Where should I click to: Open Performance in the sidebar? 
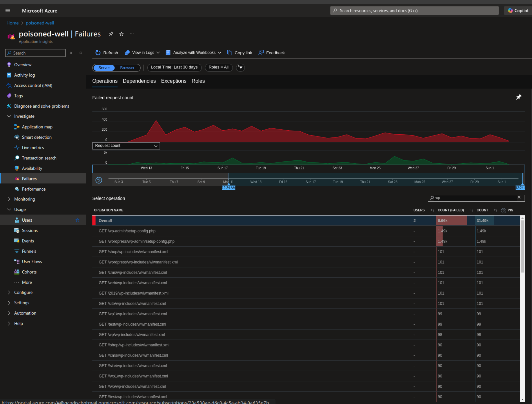pyautogui.click(x=34, y=189)
